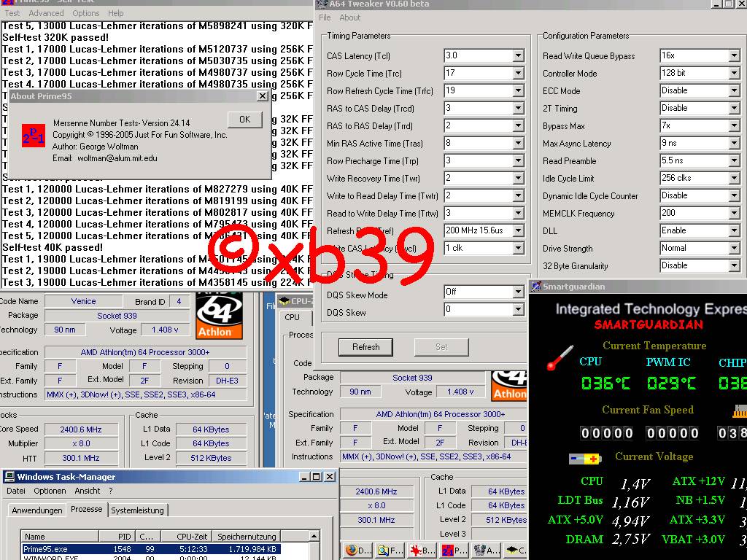Click the woltman@alum.mit.edu email text

point(117,158)
